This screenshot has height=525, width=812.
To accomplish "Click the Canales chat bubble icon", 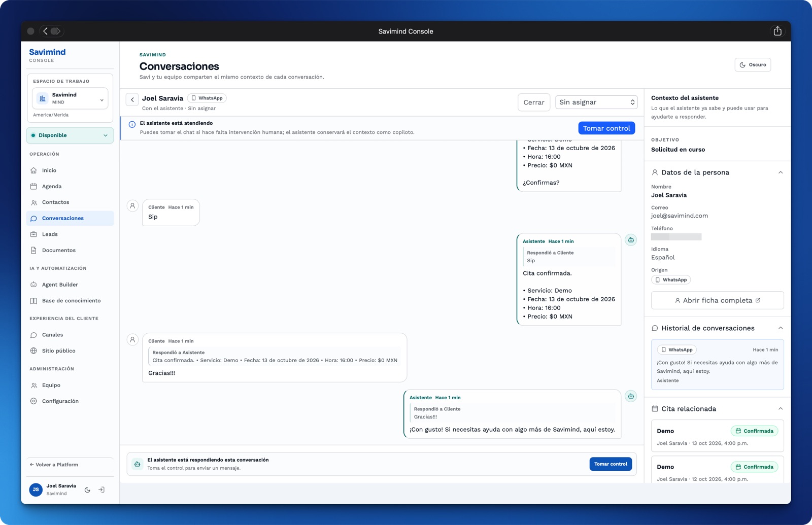I will [33, 335].
